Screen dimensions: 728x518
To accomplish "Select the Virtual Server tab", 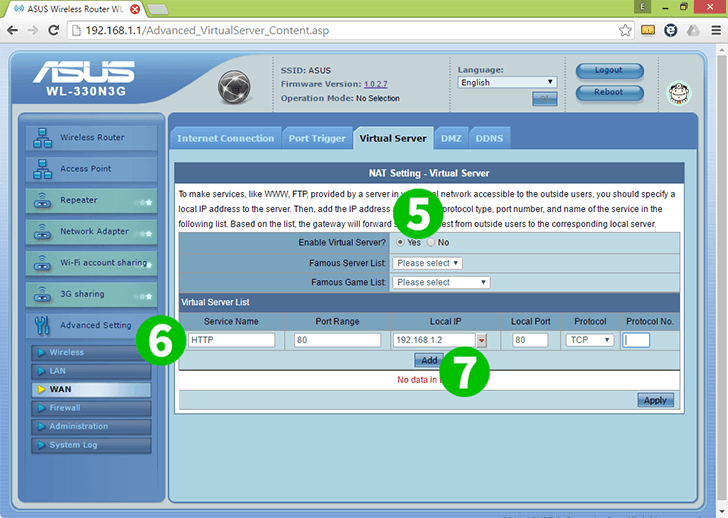I will 393,138.
